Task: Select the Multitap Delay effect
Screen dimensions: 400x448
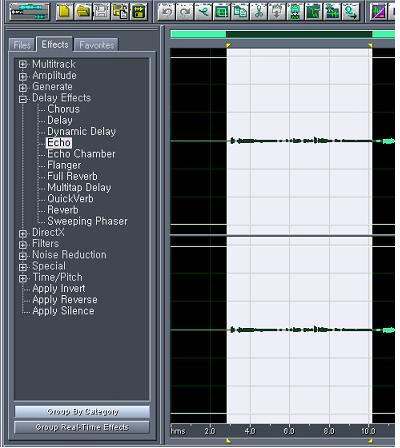Action: [x=79, y=188]
